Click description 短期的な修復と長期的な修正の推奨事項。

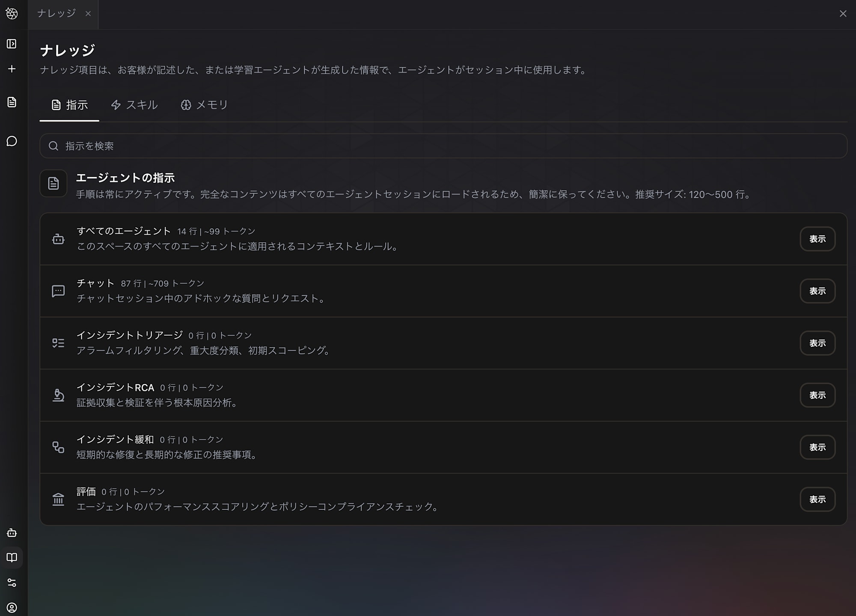tap(167, 455)
